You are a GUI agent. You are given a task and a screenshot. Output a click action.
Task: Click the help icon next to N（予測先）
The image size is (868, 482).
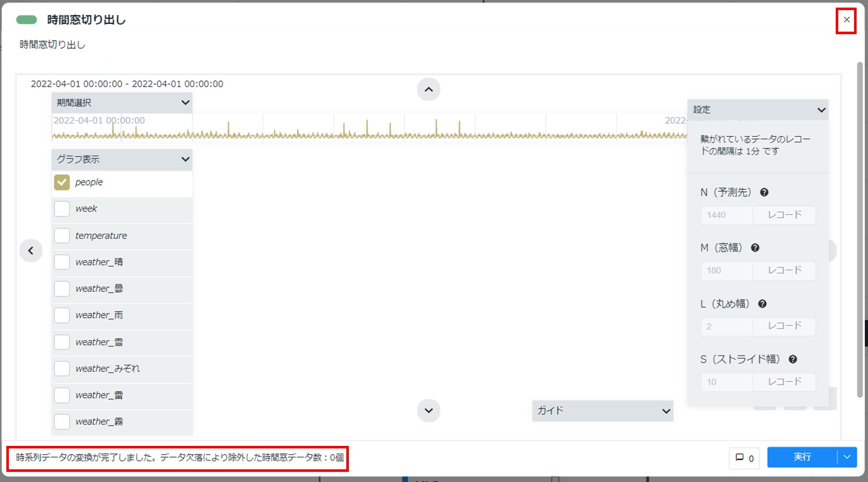[x=764, y=193]
